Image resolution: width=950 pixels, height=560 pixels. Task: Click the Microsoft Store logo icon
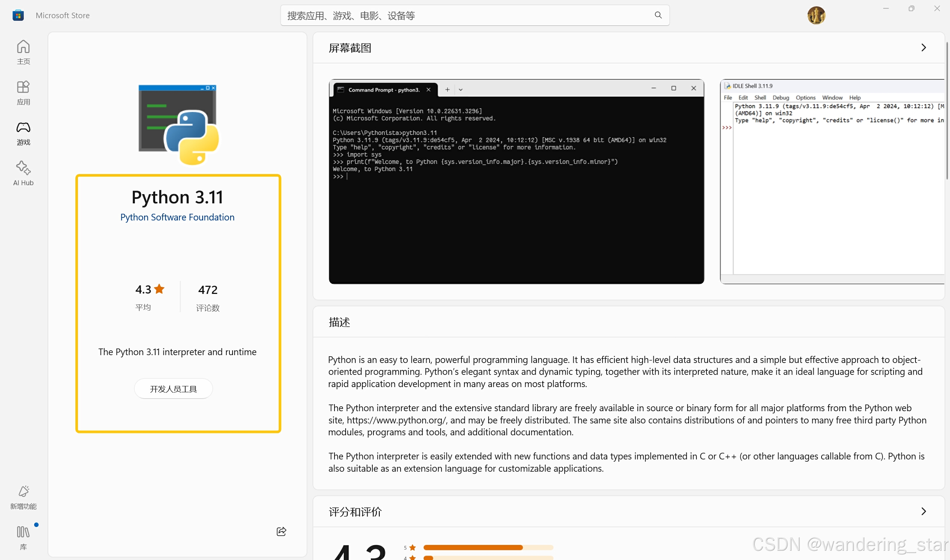tap(18, 15)
